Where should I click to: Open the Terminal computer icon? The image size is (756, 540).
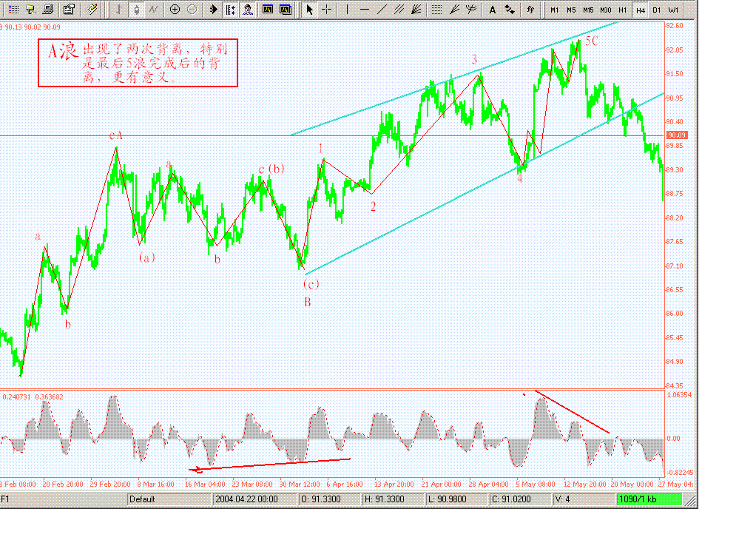point(48,9)
